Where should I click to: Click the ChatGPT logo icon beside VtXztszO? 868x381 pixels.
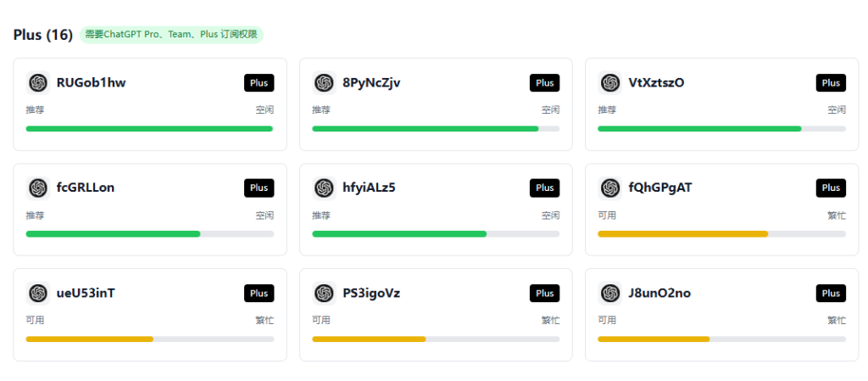[x=609, y=82]
